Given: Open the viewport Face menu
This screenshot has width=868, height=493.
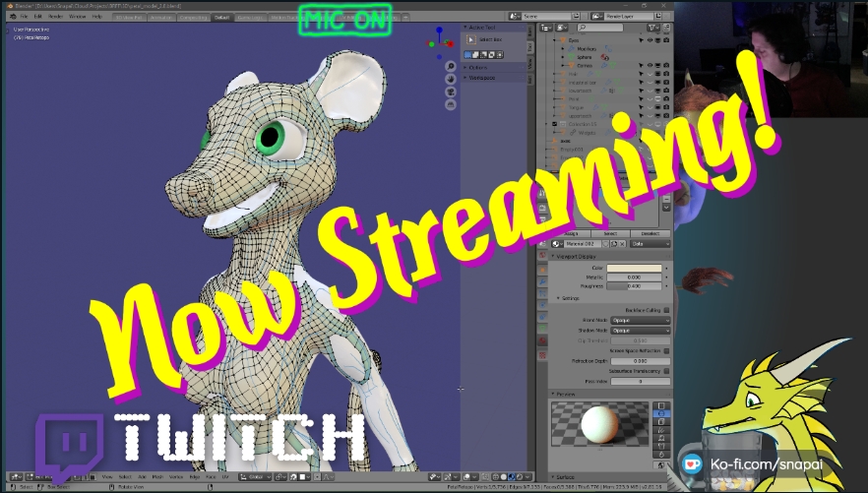Looking at the screenshot, I should [x=211, y=477].
